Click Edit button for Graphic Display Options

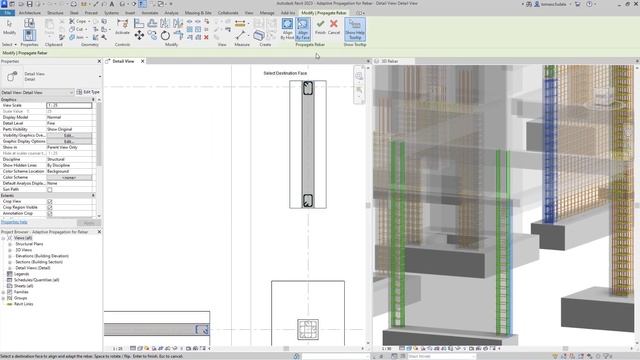(x=69, y=141)
